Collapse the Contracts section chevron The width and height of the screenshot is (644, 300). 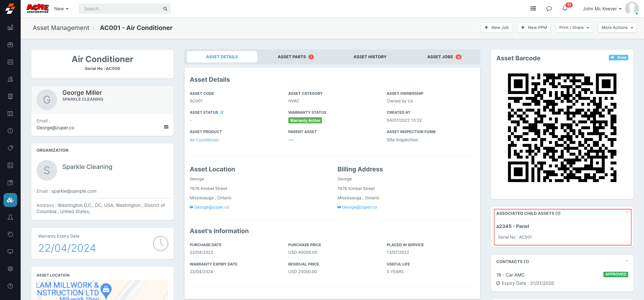click(627, 261)
